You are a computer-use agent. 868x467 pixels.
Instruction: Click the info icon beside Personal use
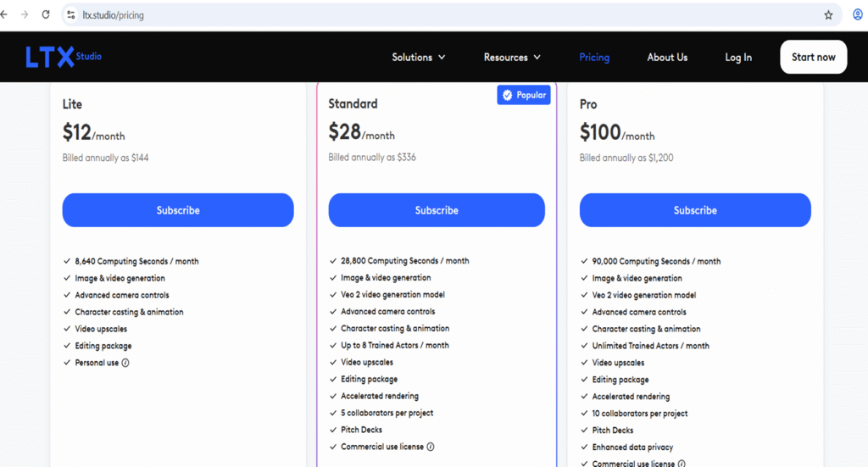point(125,363)
